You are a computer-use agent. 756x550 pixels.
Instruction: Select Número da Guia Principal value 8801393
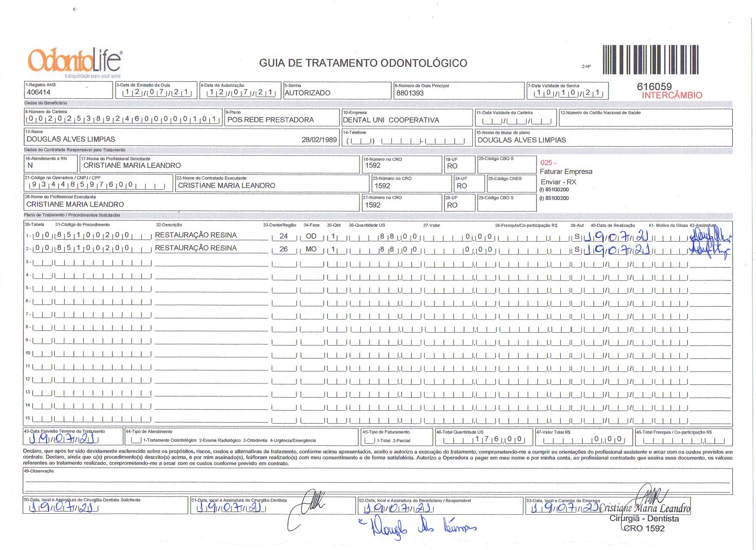tap(410, 93)
